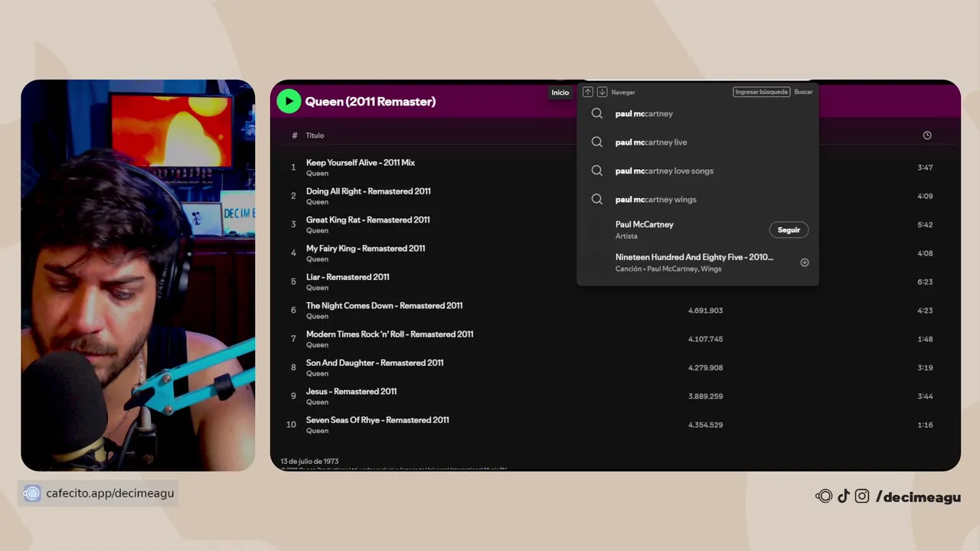980x551 pixels.
Task: Click the play count 4.691.903
Action: click(x=705, y=311)
